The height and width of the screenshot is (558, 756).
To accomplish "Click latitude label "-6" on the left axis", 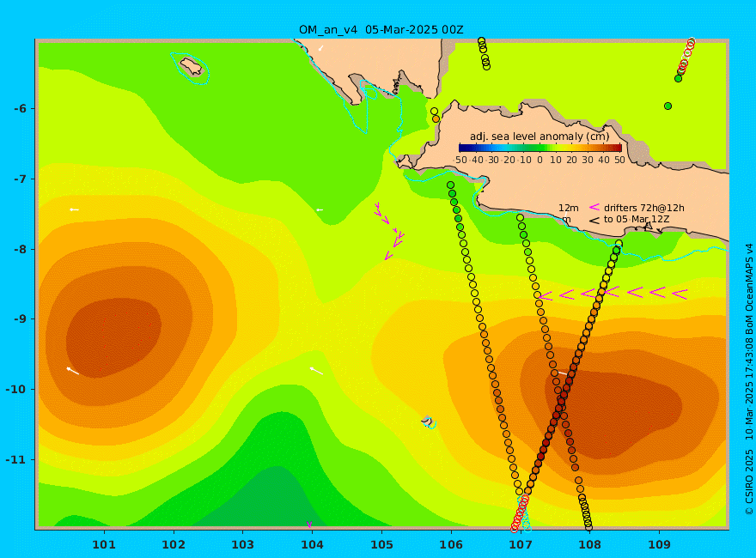I will tap(21, 108).
